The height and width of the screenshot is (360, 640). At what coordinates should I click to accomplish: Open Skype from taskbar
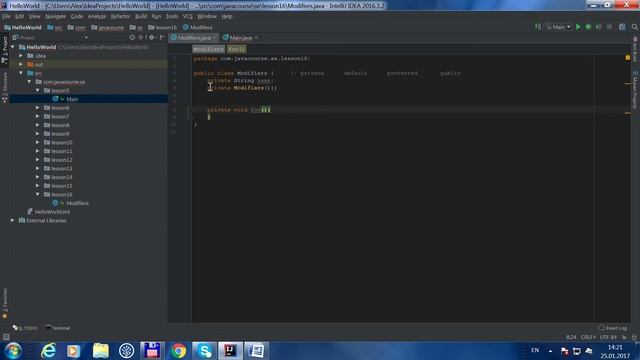[204, 351]
